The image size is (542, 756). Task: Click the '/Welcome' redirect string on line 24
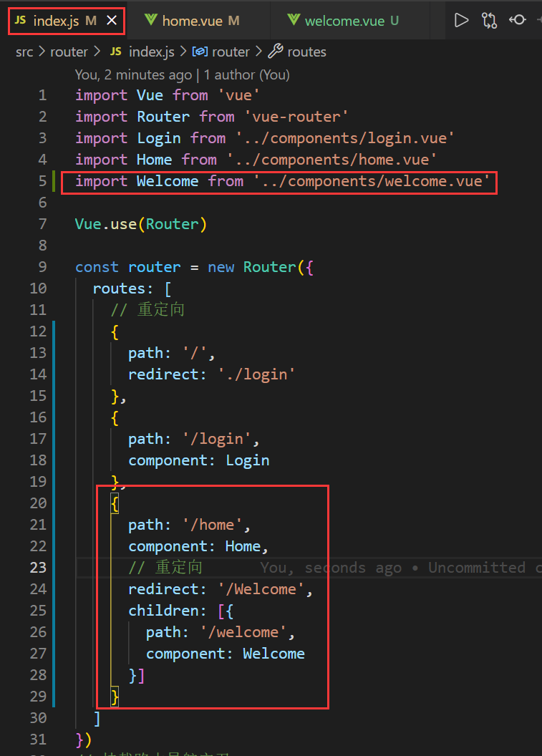[264, 588]
